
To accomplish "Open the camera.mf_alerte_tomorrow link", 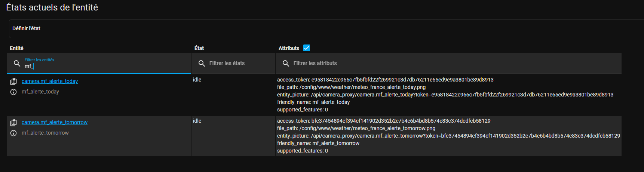I will point(55,122).
